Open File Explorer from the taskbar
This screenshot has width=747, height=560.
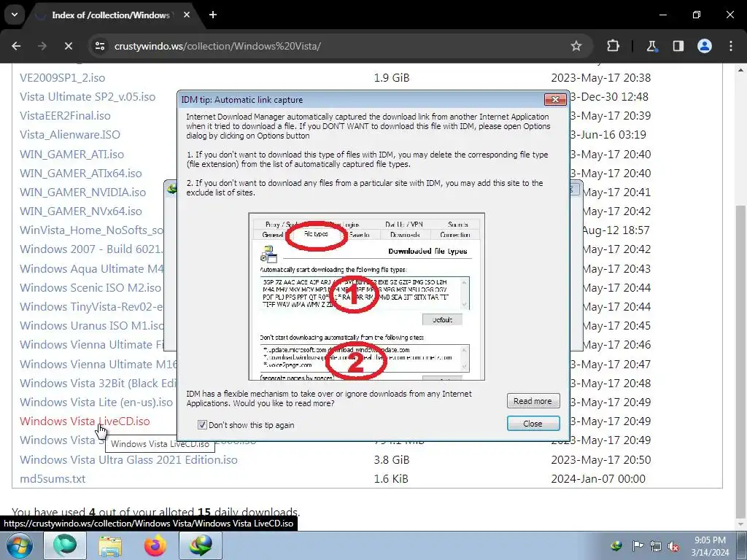coord(110,545)
